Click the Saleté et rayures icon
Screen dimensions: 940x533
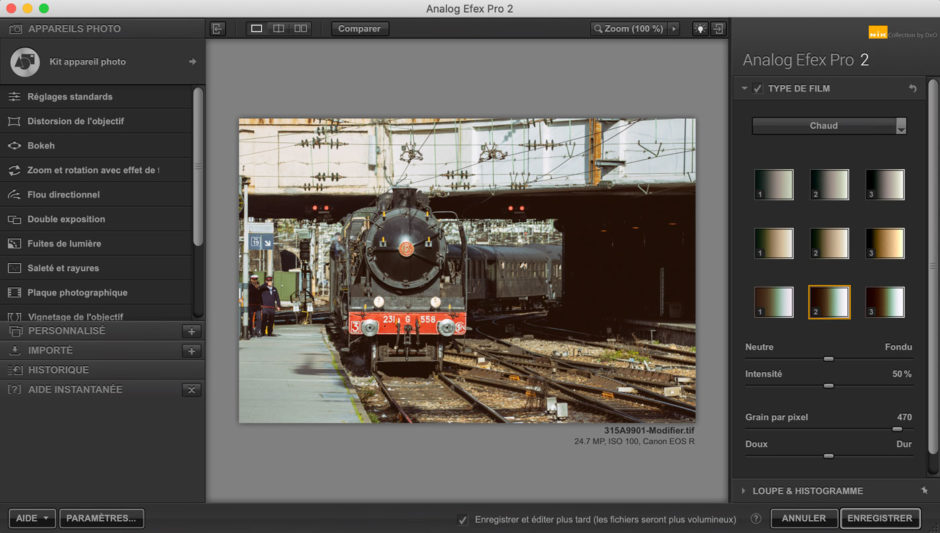click(14, 269)
